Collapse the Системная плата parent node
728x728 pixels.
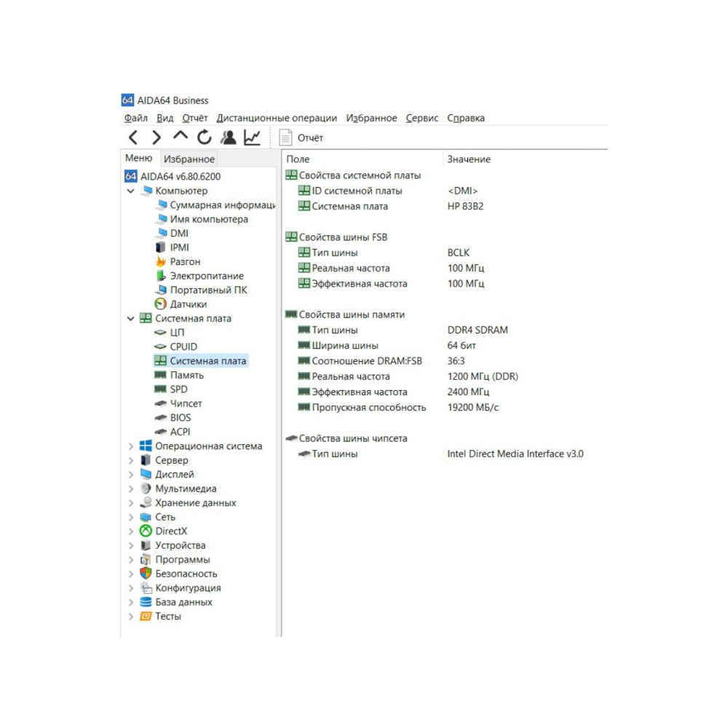pyautogui.click(x=131, y=319)
